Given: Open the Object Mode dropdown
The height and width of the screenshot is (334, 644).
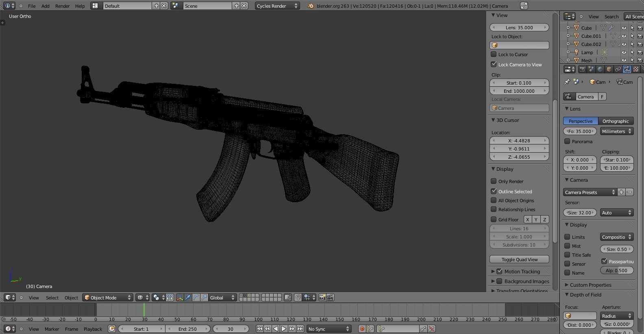Looking at the screenshot, I should click(108, 297).
